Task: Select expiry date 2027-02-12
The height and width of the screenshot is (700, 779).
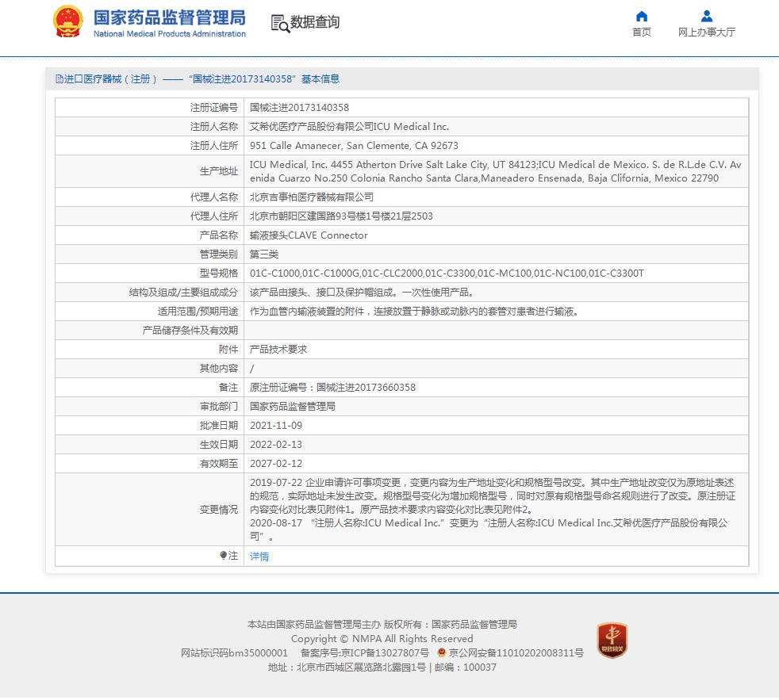Action: tap(276, 463)
